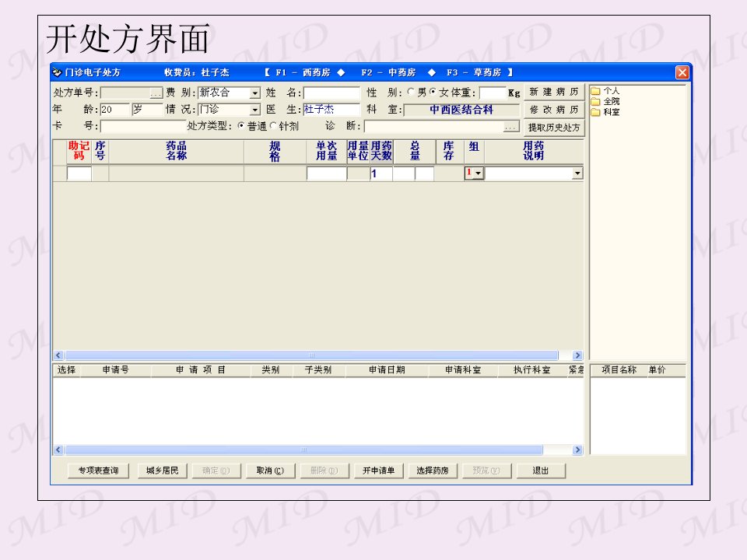747x560 pixels.
Task: Click the 提取历史处方 button
Action: pos(554,128)
